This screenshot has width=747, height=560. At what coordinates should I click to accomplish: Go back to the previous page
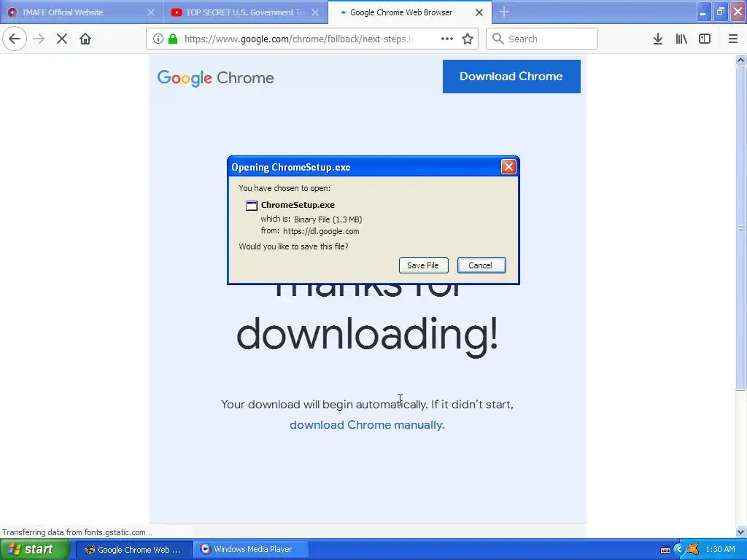[15, 39]
